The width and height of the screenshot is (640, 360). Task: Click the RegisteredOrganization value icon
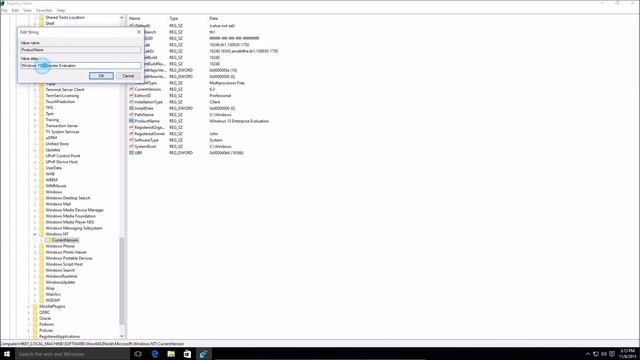(131, 127)
